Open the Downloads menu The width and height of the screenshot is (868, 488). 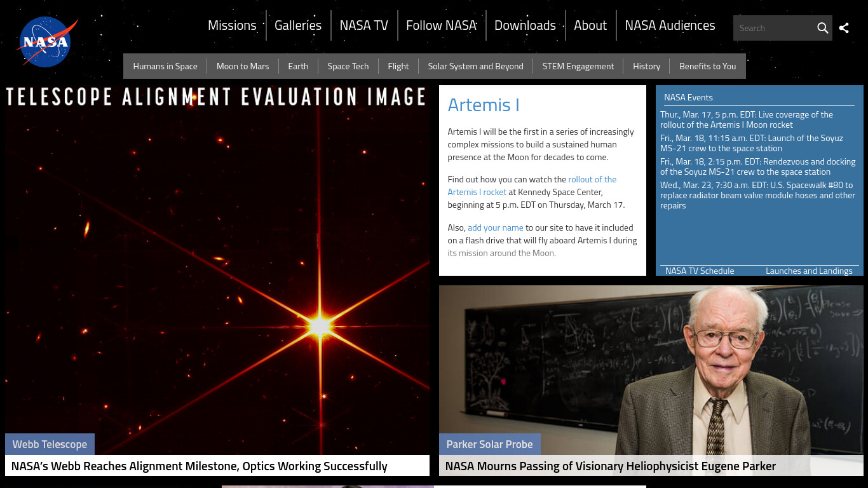click(525, 25)
